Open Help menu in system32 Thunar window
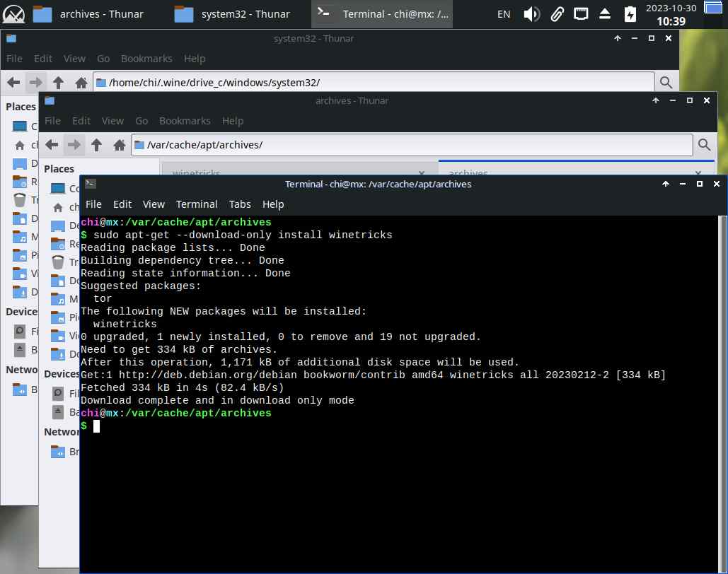This screenshot has height=574, width=728. (x=194, y=59)
